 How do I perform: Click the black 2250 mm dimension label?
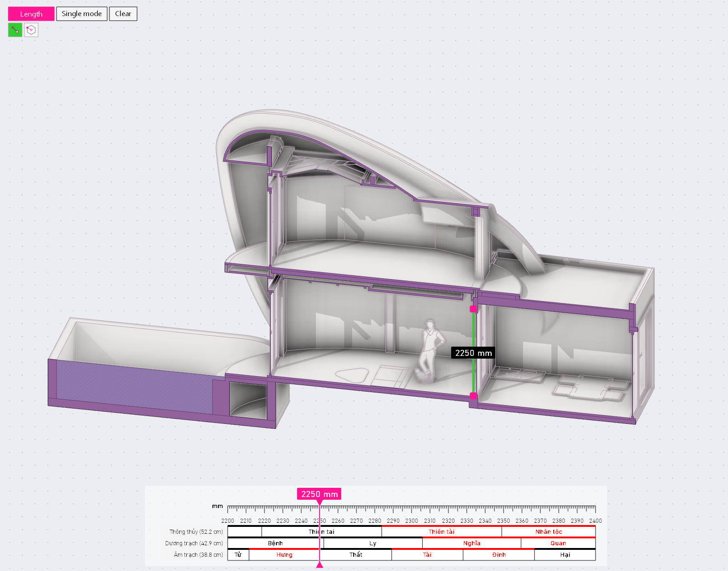473,353
